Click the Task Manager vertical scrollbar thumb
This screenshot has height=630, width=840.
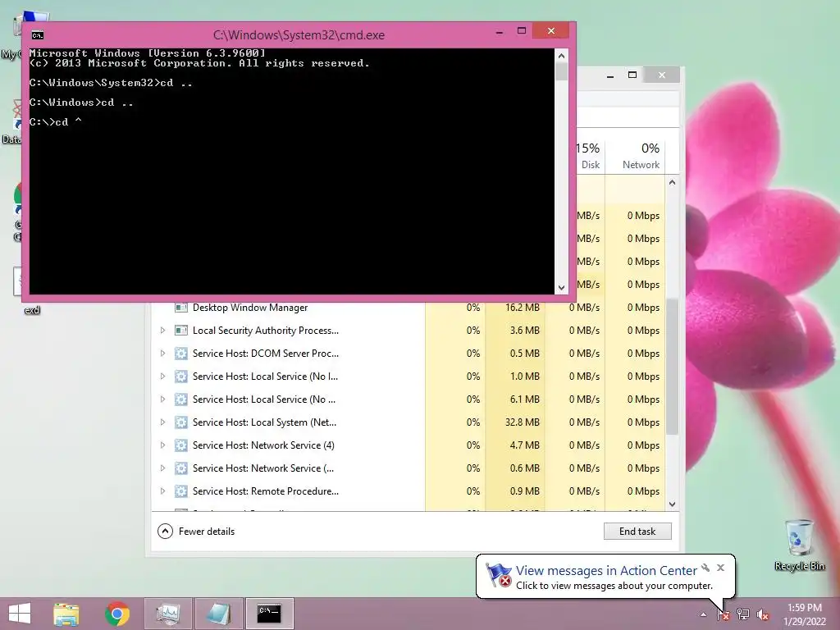pos(673,367)
